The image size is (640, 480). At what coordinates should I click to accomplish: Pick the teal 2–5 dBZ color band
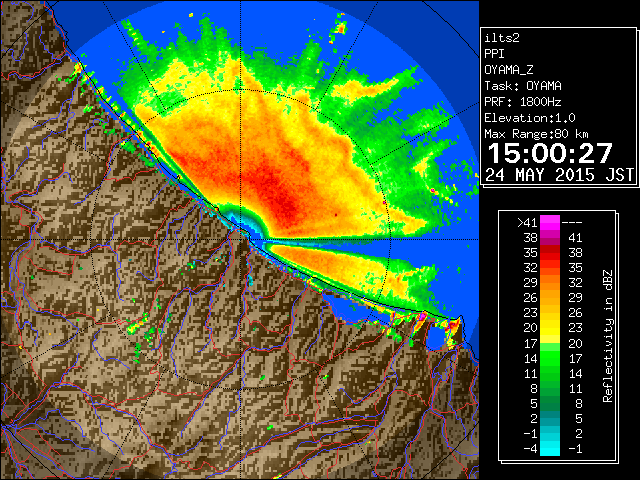point(550,418)
